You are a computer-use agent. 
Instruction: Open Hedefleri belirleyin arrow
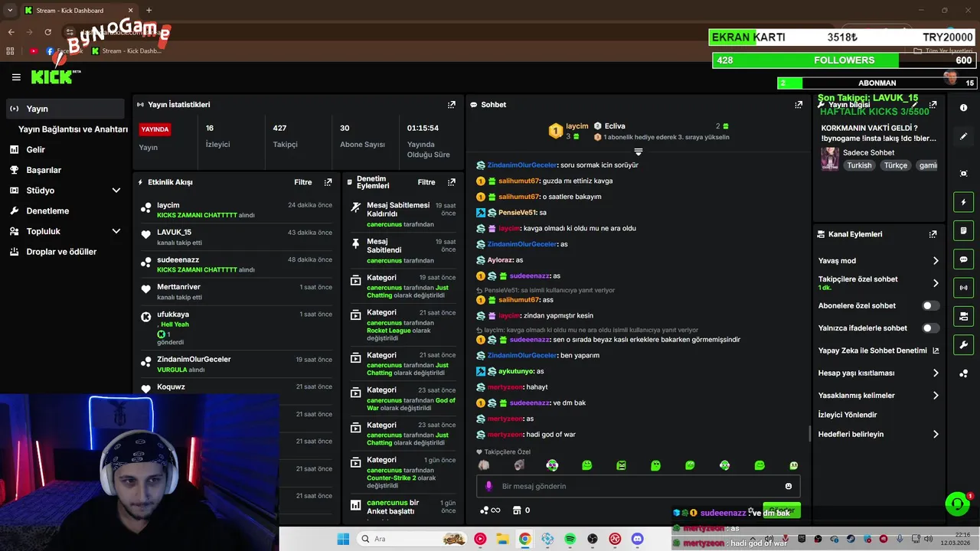[936, 434]
